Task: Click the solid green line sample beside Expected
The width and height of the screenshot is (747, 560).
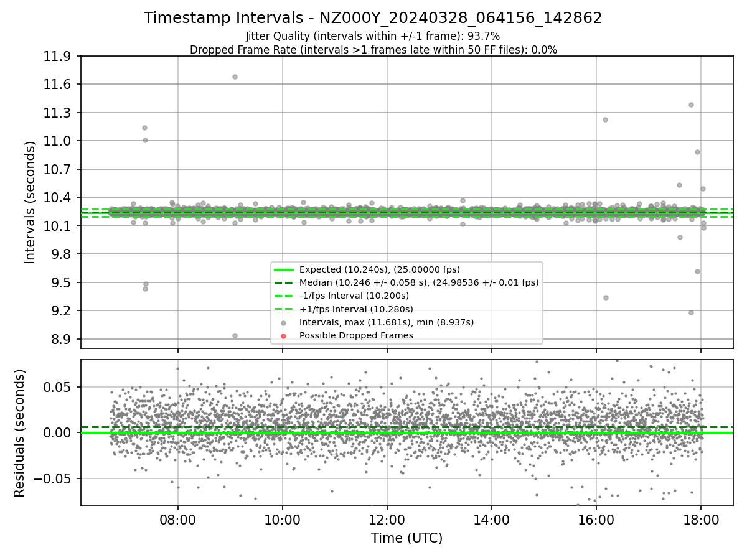Action: 283,269
